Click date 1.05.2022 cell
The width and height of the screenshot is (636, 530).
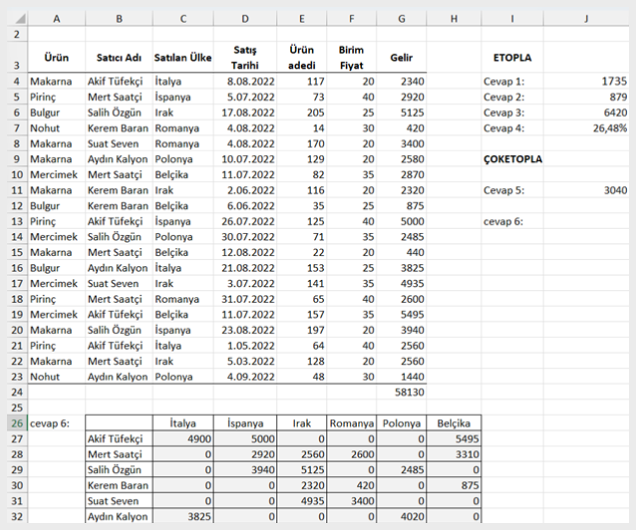(x=245, y=345)
